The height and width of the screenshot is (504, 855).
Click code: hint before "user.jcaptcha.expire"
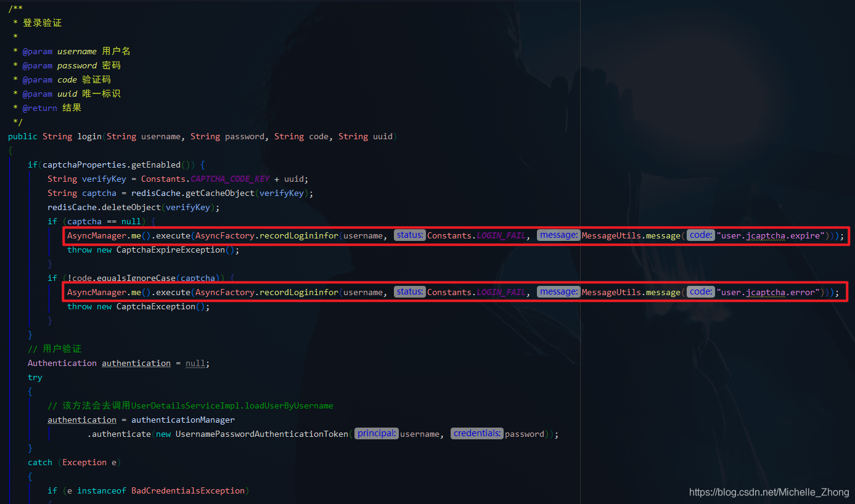(701, 235)
